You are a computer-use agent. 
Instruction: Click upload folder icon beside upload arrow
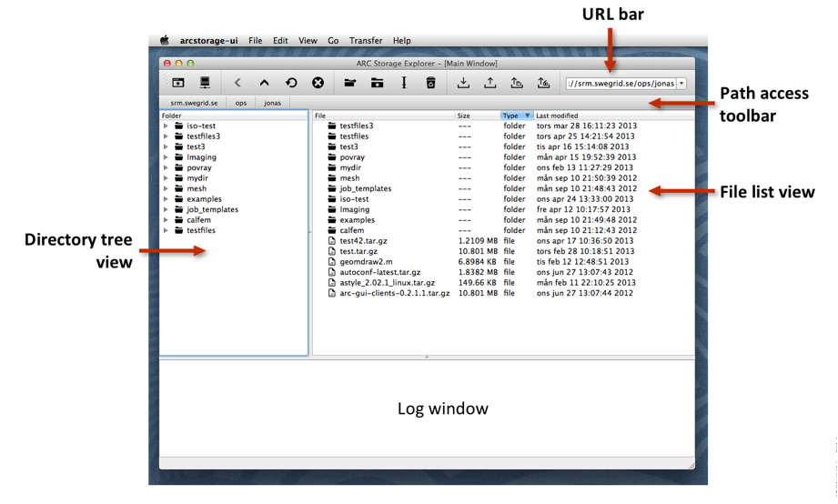click(517, 83)
